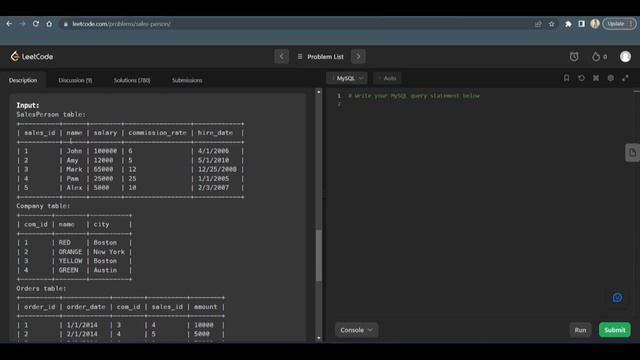Open the MySQL language dropdown
The height and width of the screenshot is (360, 640).
[347, 78]
